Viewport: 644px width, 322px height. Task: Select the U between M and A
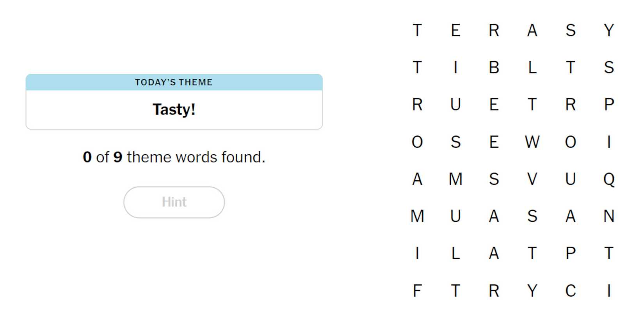455,216
